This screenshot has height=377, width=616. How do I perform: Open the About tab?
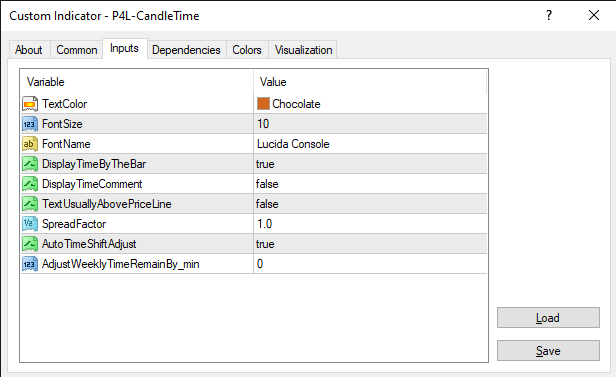(x=29, y=50)
